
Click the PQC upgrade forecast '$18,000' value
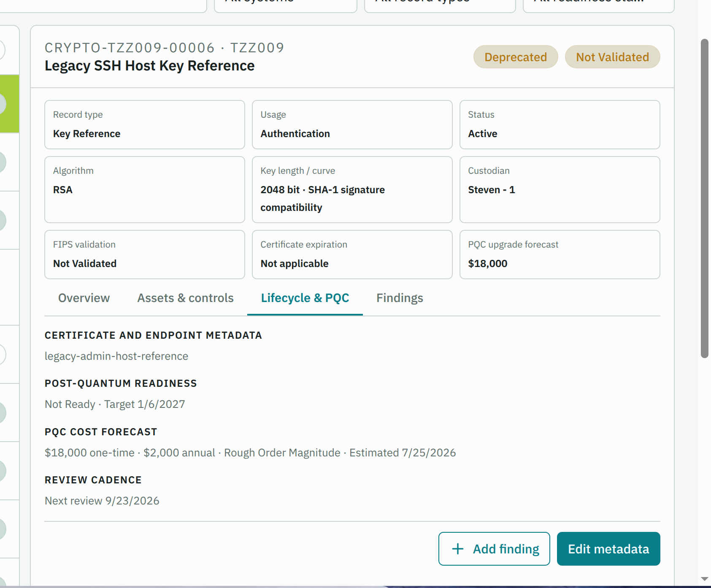[x=488, y=264]
